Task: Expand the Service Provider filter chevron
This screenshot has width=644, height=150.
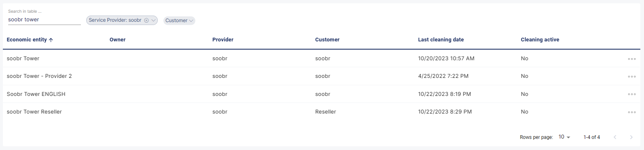Action: (154, 20)
